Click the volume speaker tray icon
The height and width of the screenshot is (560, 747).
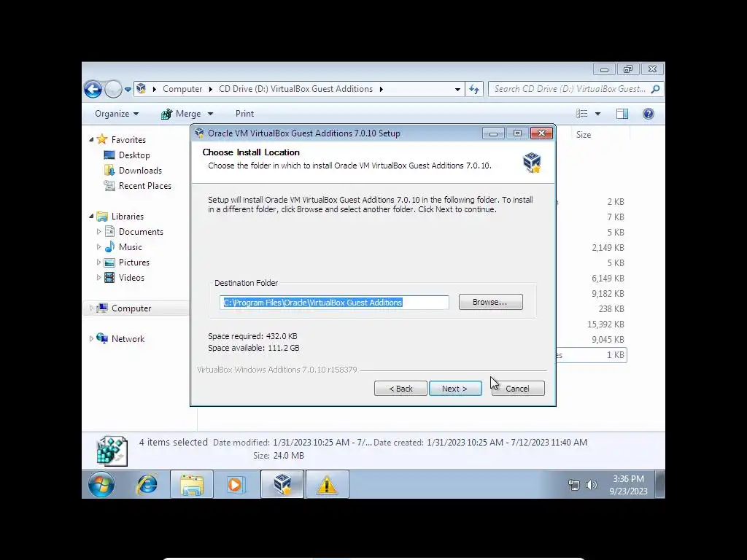pyautogui.click(x=591, y=485)
